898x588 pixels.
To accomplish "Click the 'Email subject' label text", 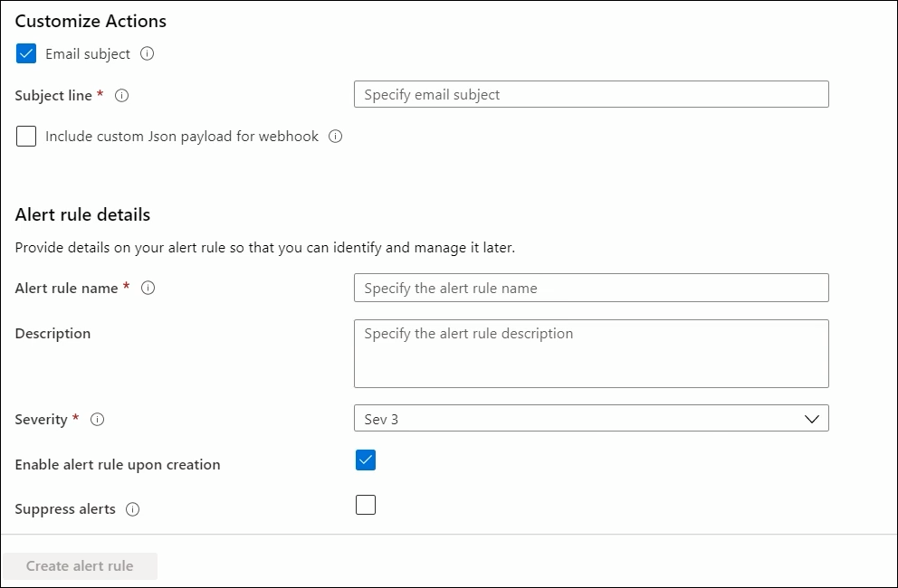I will pyautogui.click(x=88, y=53).
